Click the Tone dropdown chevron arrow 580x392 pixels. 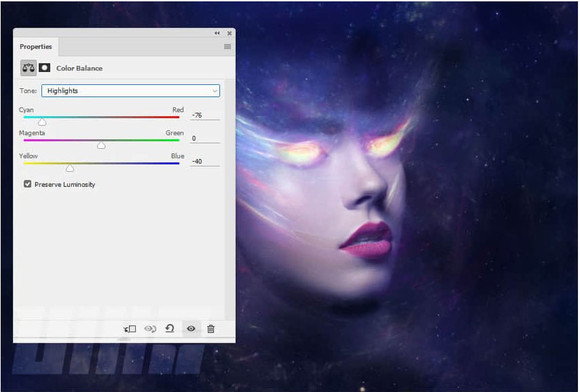(x=215, y=91)
